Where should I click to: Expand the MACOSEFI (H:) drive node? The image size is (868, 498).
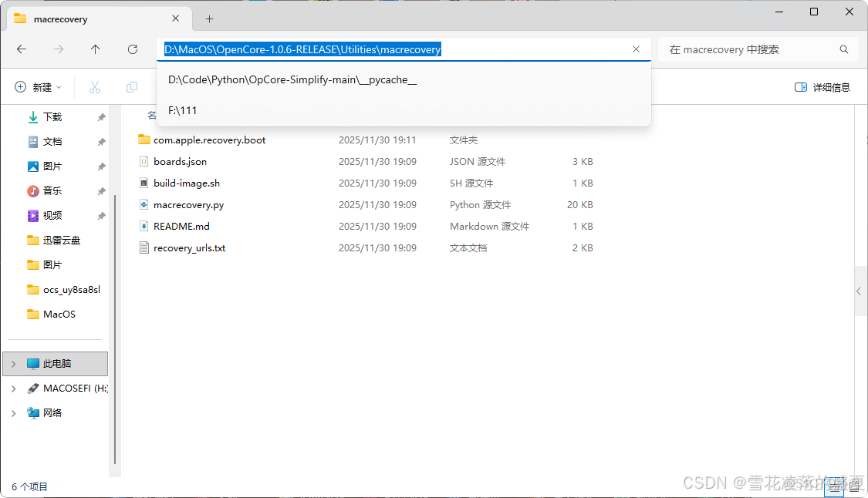click(13, 389)
